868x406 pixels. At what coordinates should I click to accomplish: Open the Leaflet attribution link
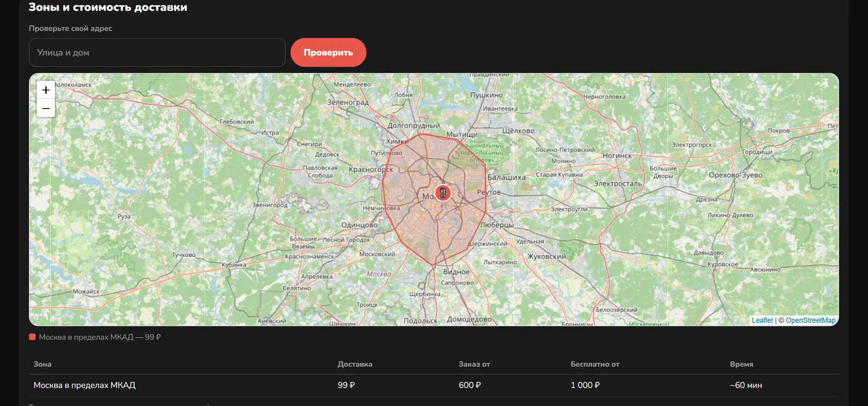point(762,320)
